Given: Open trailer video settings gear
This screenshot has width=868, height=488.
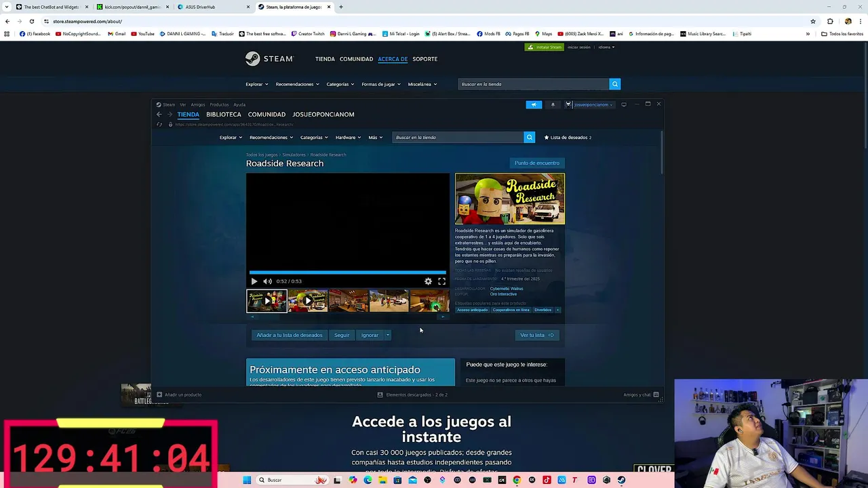Looking at the screenshot, I should point(428,281).
